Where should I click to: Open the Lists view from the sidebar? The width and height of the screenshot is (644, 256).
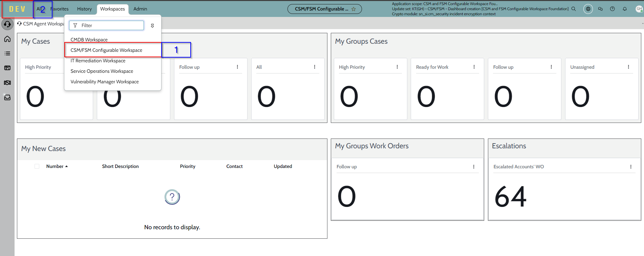(x=7, y=54)
